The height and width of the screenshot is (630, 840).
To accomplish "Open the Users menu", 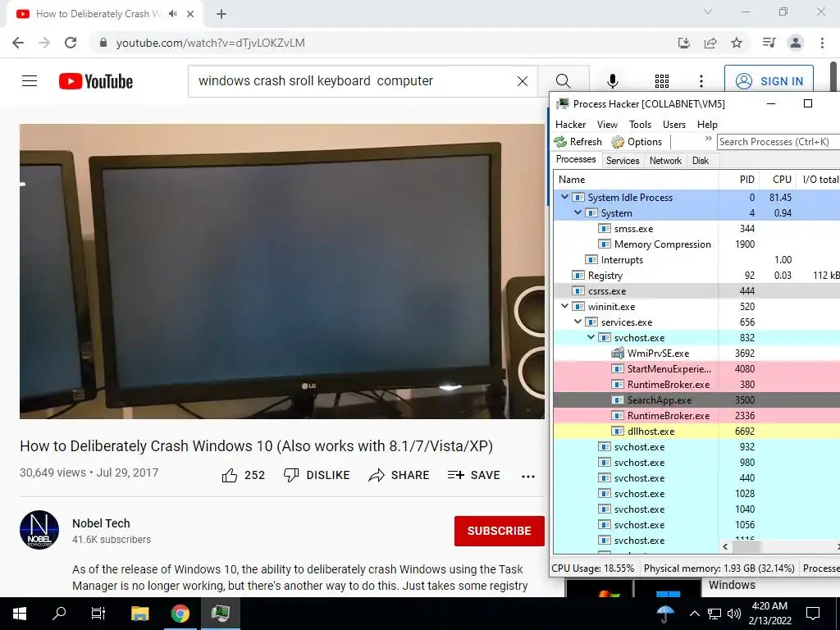I will tap(674, 125).
